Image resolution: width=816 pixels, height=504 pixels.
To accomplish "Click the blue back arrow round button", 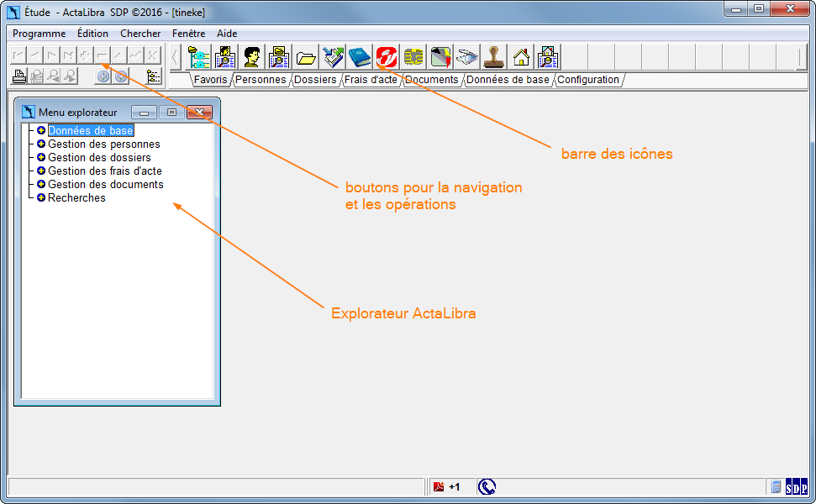I will 103,76.
